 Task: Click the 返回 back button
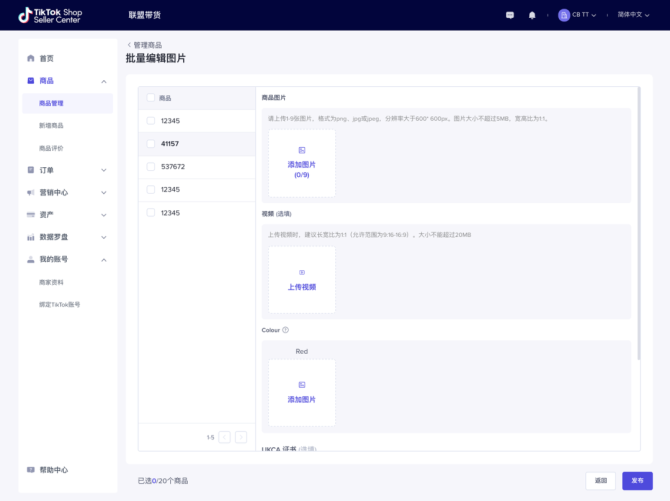click(600, 481)
